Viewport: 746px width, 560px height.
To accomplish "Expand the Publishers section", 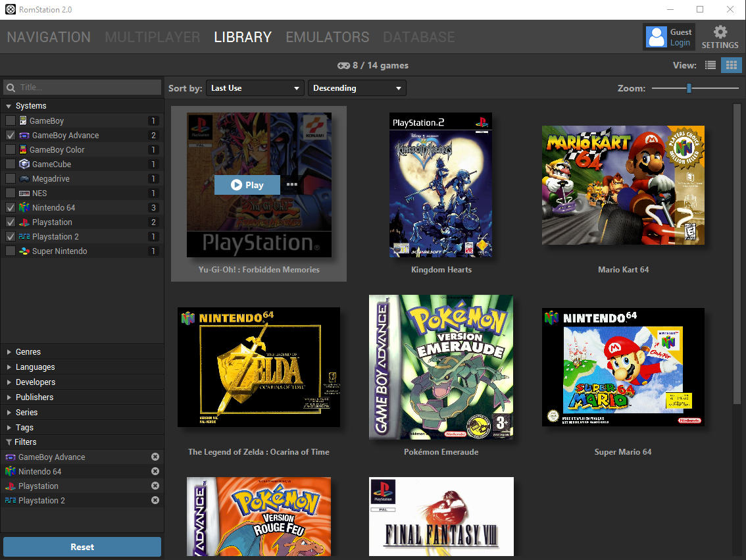I will pyautogui.click(x=82, y=397).
